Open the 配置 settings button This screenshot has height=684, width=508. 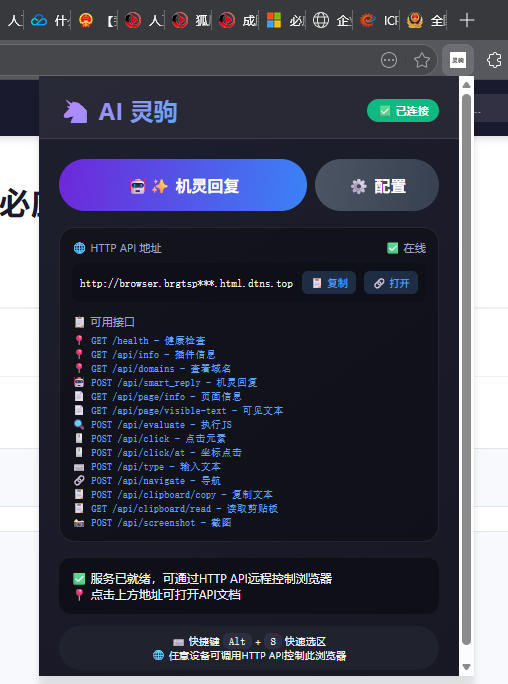[377, 185]
